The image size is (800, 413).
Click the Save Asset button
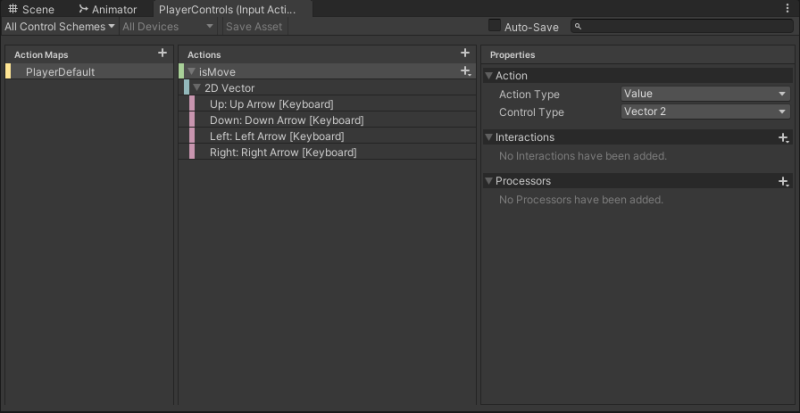(x=254, y=27)
